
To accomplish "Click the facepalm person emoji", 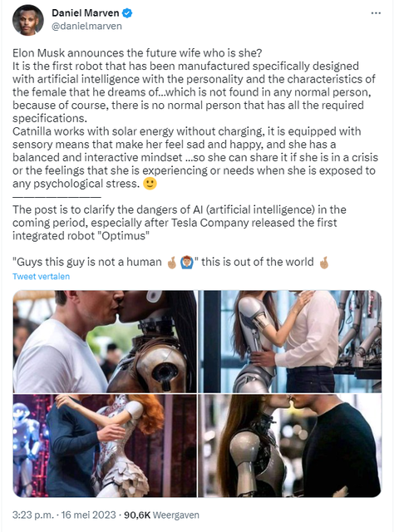I will [187, 263].
